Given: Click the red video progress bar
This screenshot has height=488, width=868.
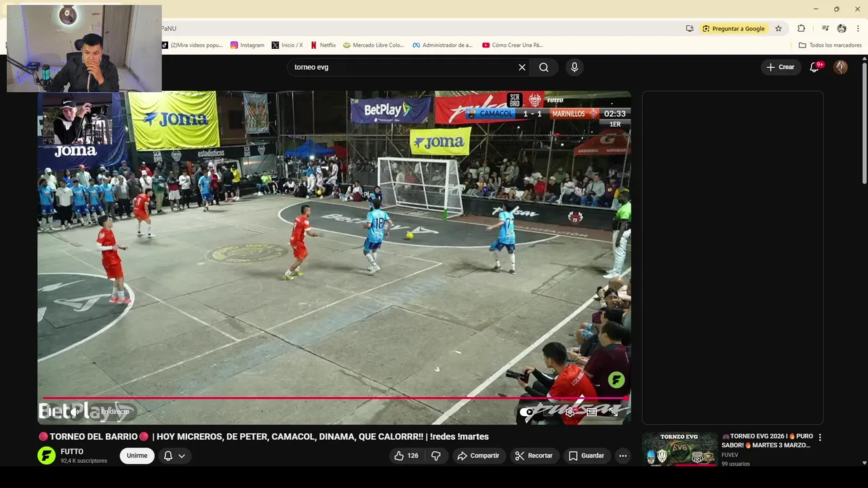Looking at the screenshot, I should (334, 399).
